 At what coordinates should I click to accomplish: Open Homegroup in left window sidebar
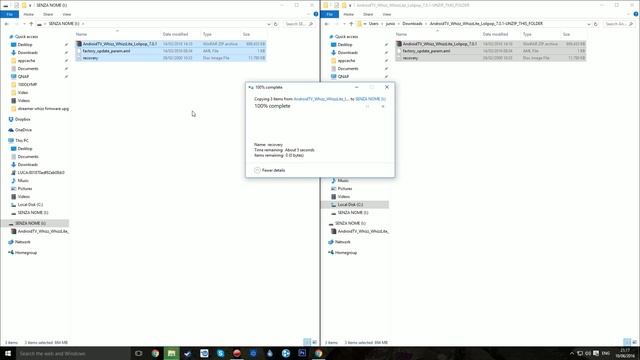pyautogui.click(x=26, y=253)
